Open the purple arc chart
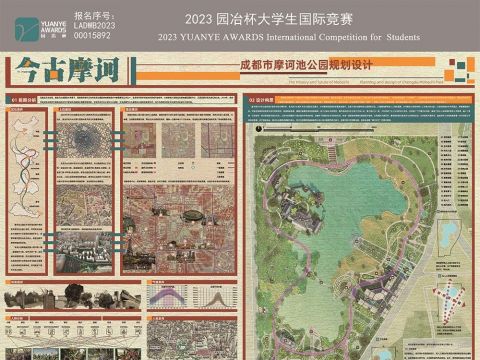 pos(168,297)
